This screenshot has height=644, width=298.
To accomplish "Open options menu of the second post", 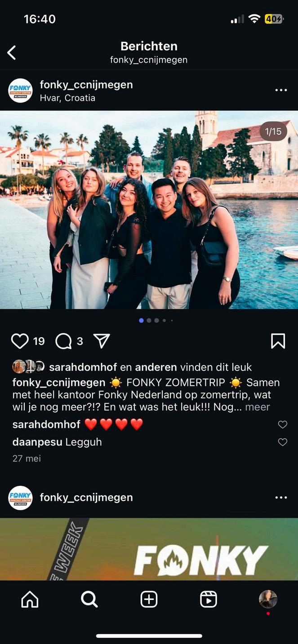I will [281, 498].
